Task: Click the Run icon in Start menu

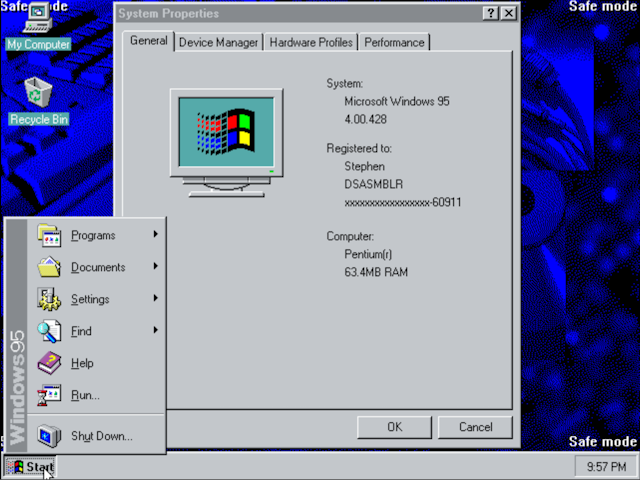Action: (x=49, y=395)
